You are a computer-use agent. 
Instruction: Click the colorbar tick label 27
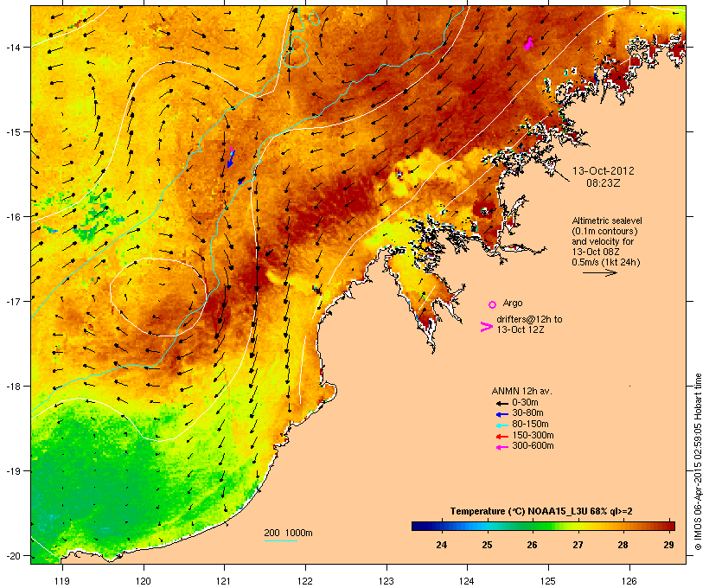[578, 545]
